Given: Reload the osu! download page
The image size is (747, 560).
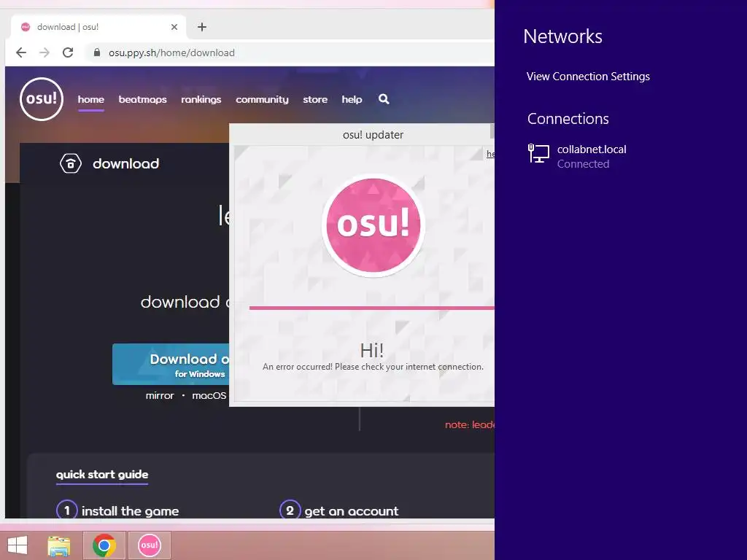Looking at the screenshot, I should pyautogui.click(x=68, y=52).
